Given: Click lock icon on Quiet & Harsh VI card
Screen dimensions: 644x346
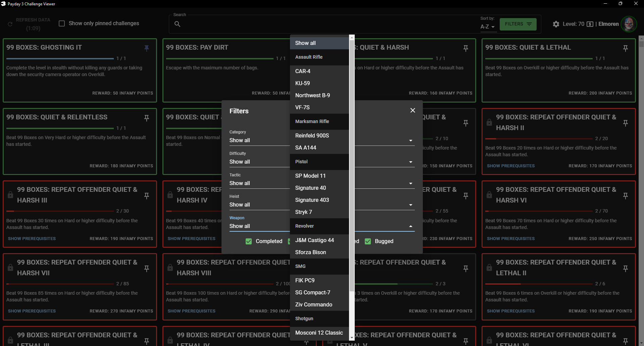Looking at the screenshot, I should tap(489, 195).
